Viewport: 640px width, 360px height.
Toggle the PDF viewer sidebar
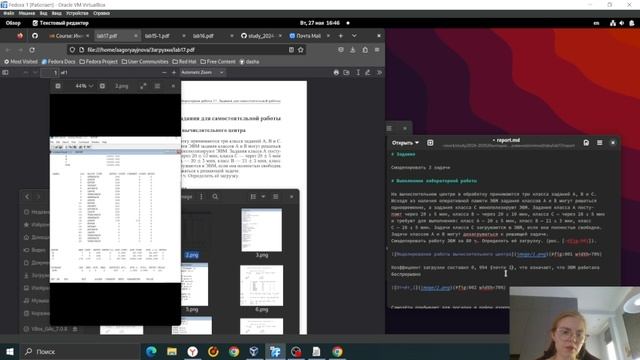pyautogui.click(x=5, y=73)
